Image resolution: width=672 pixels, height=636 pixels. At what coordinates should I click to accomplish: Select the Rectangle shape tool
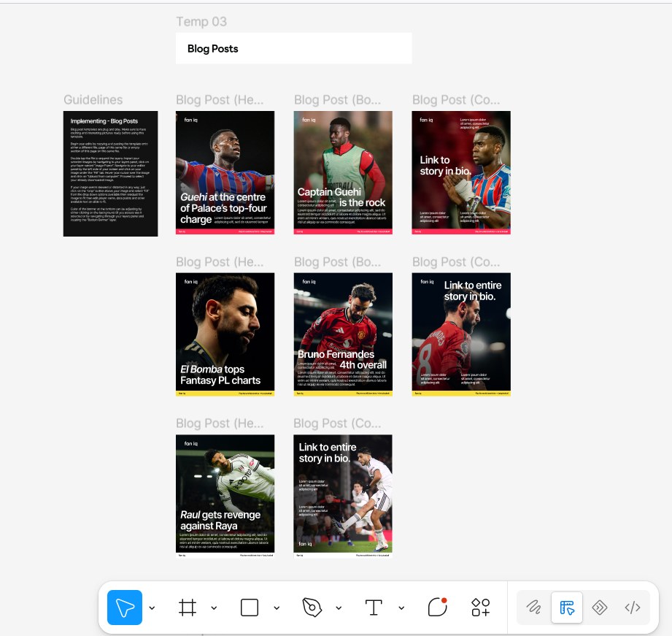pyautogui.click(x=250, y=608)
